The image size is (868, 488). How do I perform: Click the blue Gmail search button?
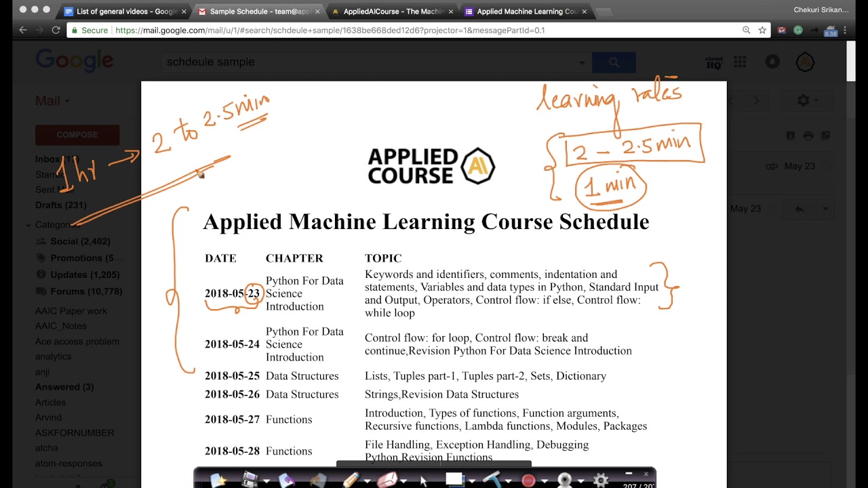coord(614,62)
